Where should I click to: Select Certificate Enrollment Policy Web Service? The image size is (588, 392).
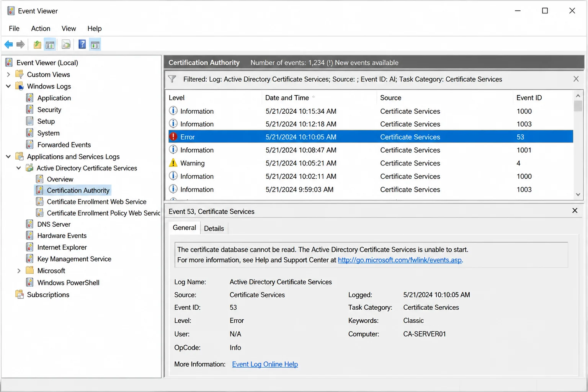point(103,213)
